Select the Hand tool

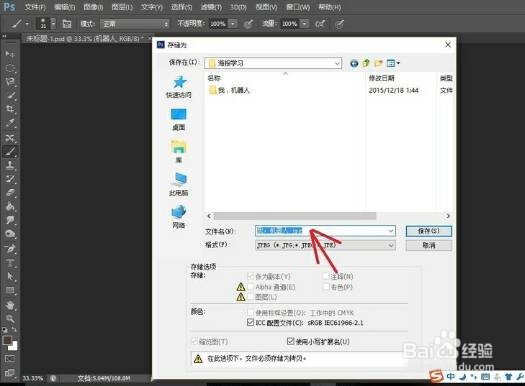[10, 305]
